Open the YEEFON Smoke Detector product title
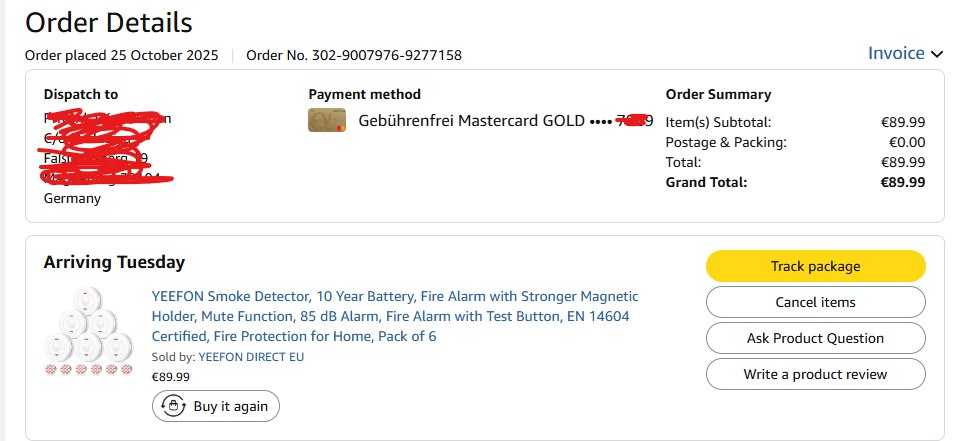The image size is (961, 441). click(x=394, y=316)
